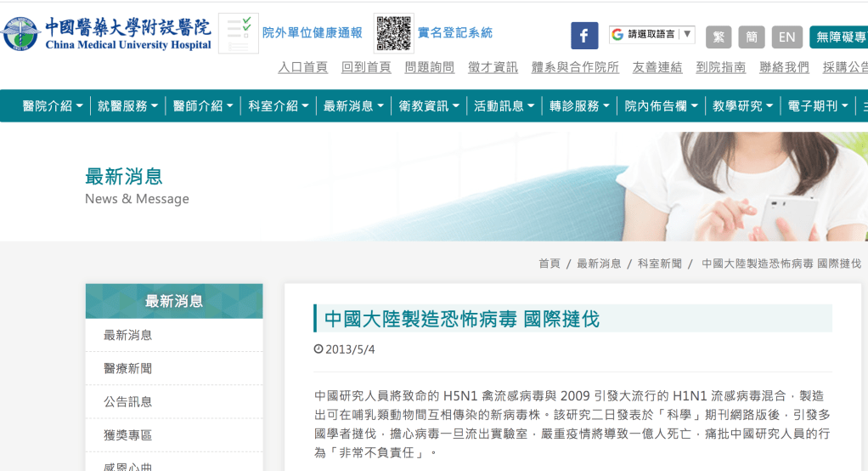Viewport: 868px width, 471px height.
Task: Select 公告訊息 in the sidebar
Action: [x=127, y=401]
